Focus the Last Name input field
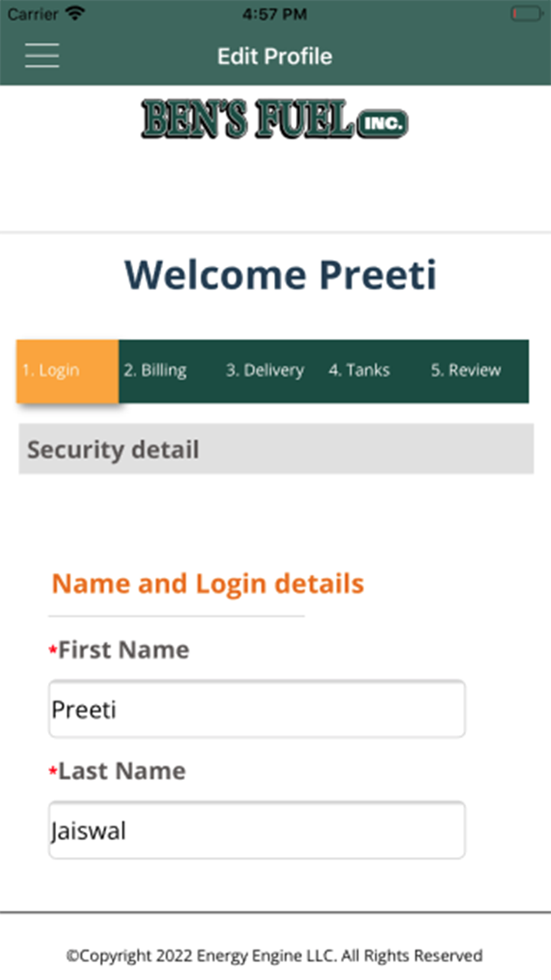Viewport: 551px width, 980px height. click(x=257, y=830)
